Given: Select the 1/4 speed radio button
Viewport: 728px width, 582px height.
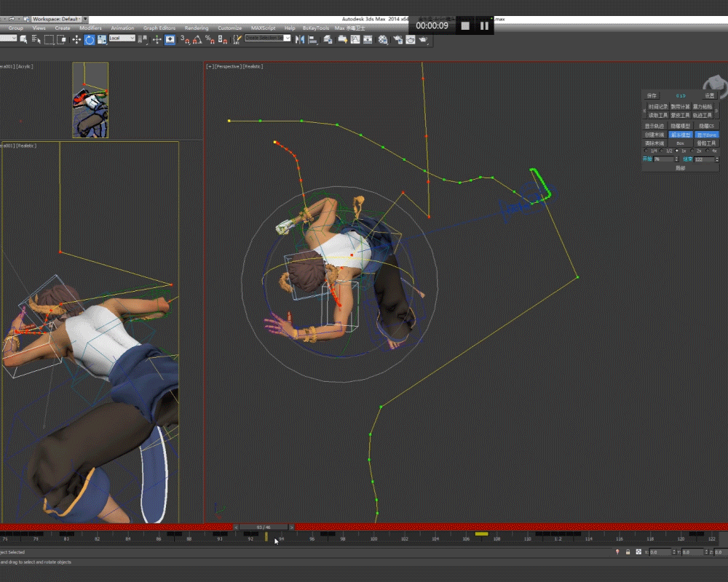Looking at the screenshot, I should coord(646,151).
